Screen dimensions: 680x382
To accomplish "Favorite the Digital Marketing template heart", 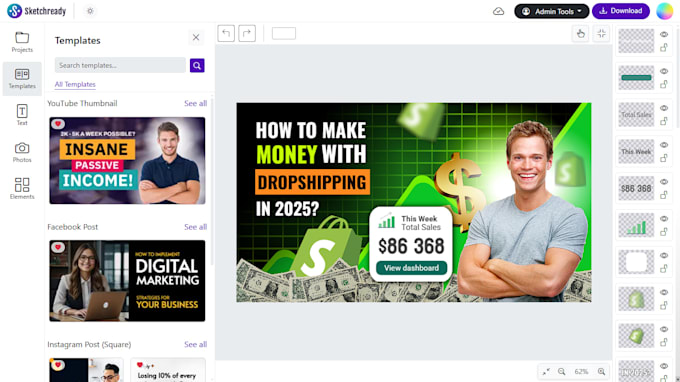I will (x=58, y=247).
